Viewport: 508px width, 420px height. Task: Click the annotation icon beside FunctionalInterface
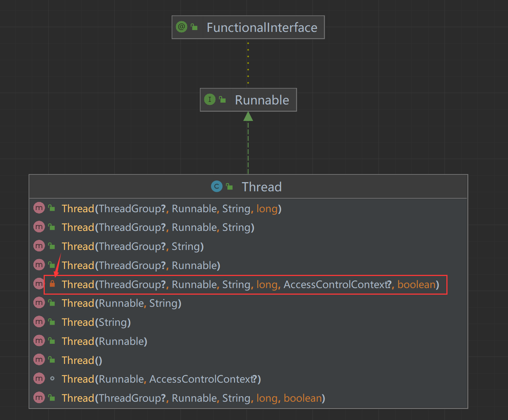[182, 27]
